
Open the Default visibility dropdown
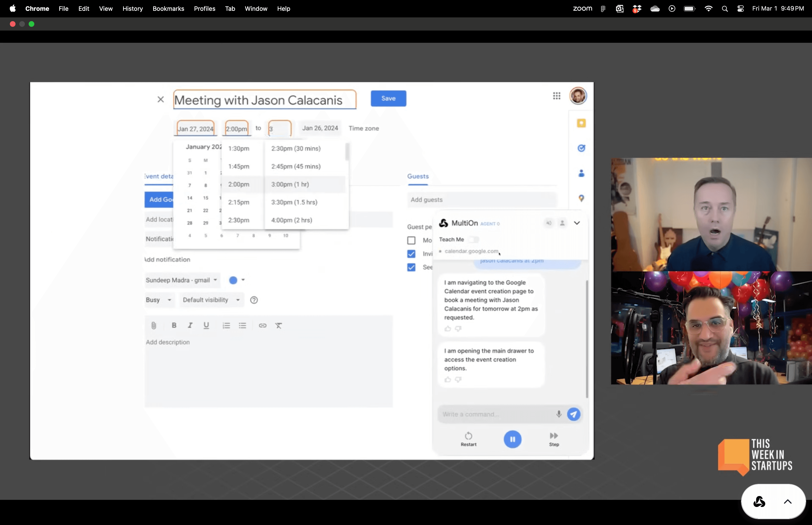pos(212,300)
